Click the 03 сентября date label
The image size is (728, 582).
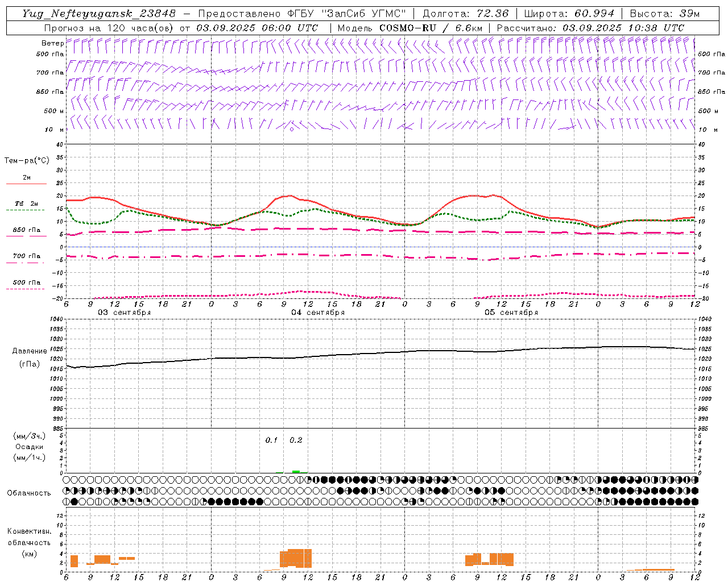[124, 313]
